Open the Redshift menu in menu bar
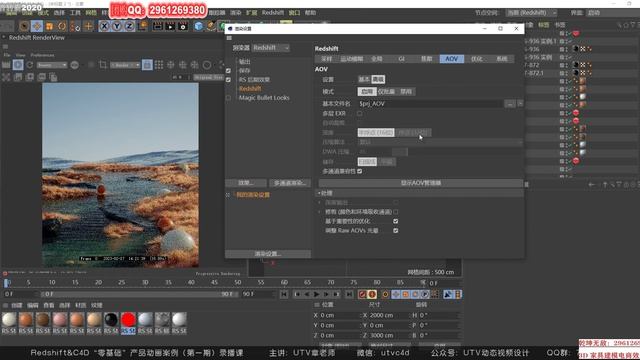 tap(273, 13)
